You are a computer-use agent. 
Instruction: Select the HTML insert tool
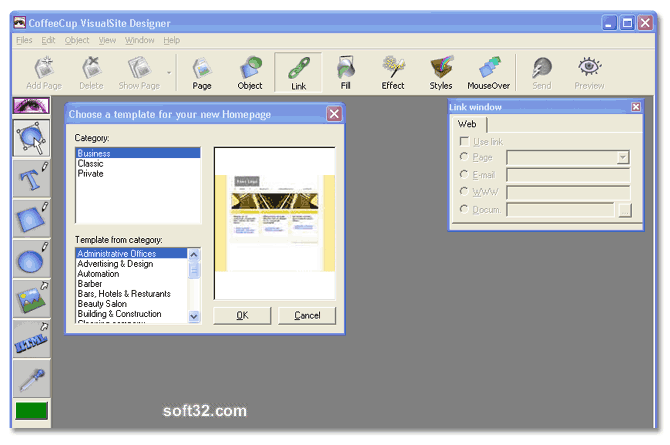pyautogui.click(x=32, y=339)
